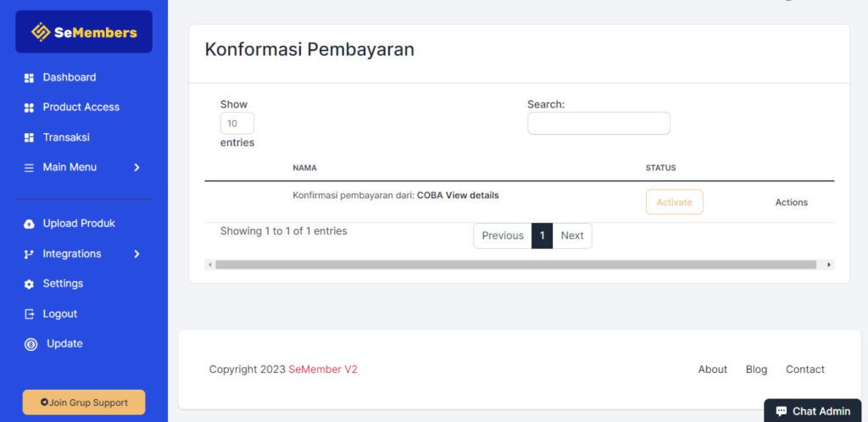Expand the Main Menu chevron
This screenshot has width=868, height=422.
coord(136,168)
